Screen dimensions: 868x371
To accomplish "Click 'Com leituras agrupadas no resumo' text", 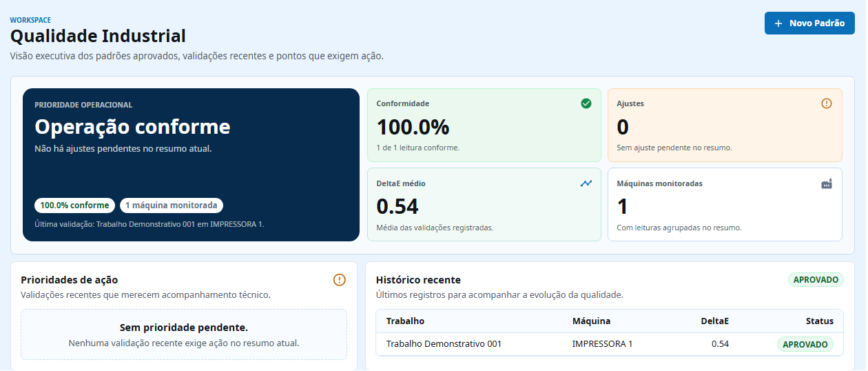I will (x=679, y=228).
